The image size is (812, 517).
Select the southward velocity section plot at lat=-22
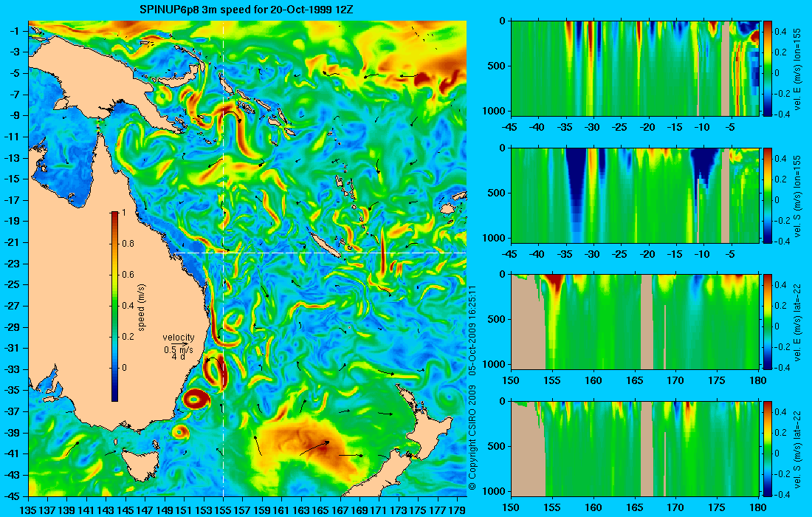point(636,448)
